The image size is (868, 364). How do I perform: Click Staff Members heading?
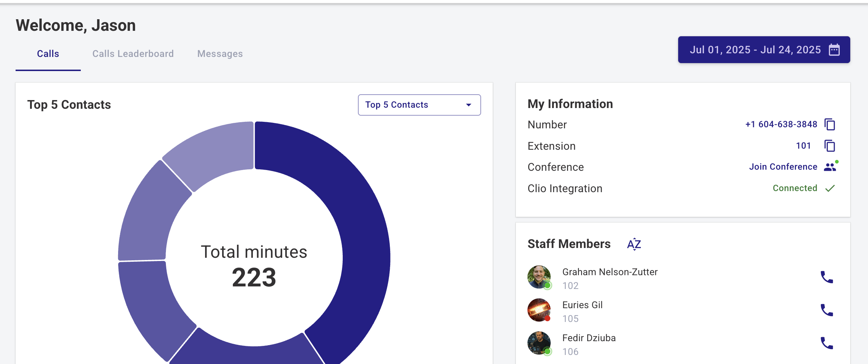(x=569, y=244)
